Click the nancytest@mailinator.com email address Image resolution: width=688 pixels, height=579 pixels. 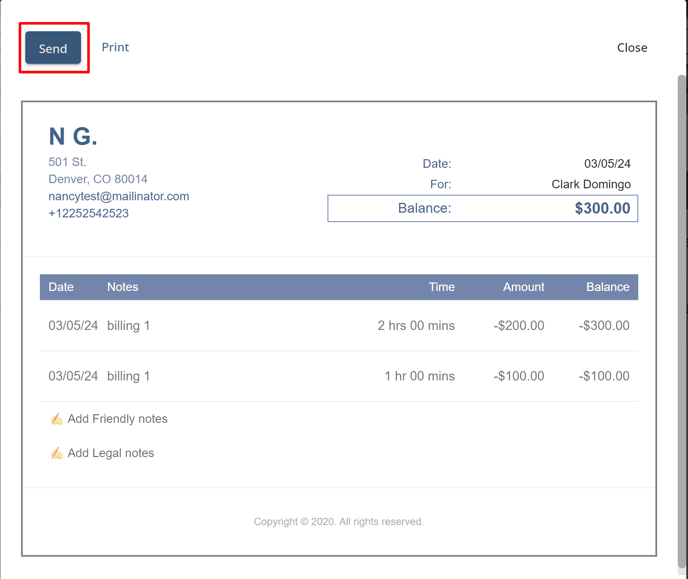119,196
